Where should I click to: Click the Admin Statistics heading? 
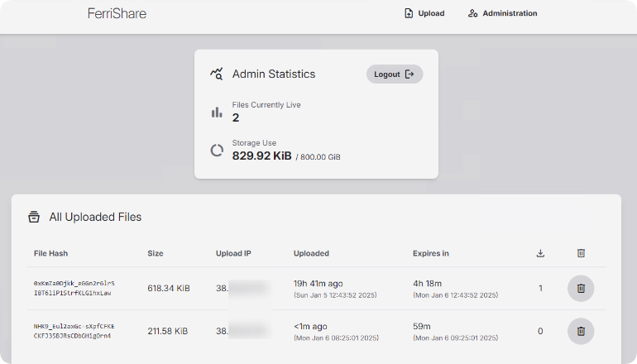click(274, 74)
